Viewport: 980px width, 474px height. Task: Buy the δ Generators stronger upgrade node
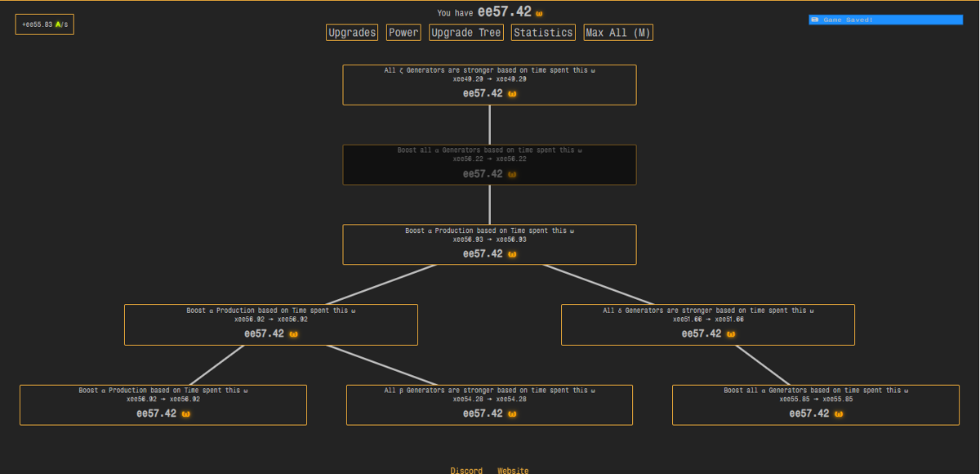(707, 323)
